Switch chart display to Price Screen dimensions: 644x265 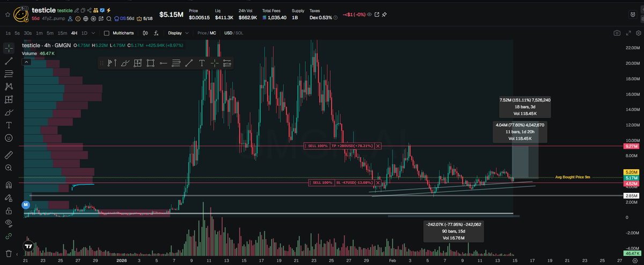point(202,33)
